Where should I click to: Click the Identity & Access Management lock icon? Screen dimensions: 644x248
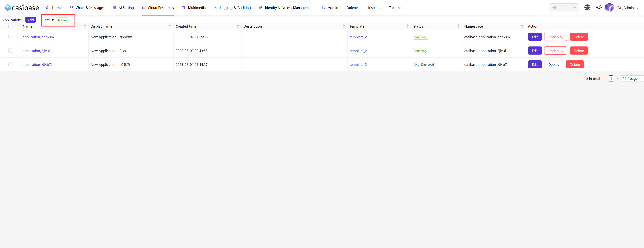pyautogui.click(x=260, y=8)
